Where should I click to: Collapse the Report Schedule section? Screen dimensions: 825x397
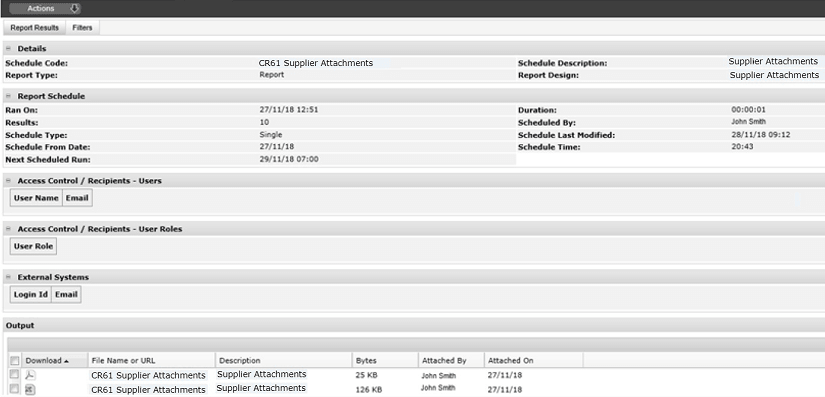[8, 96]
